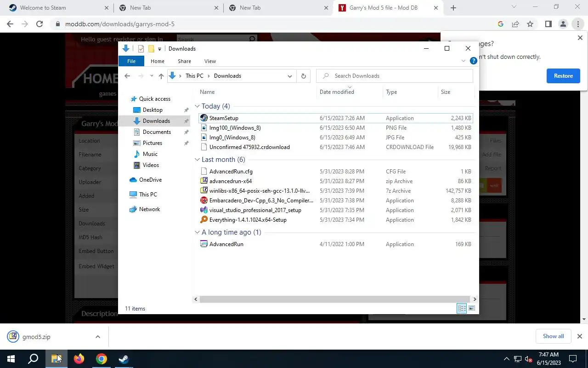
Task: Collapse the Last month (6) group
Action: click(197, 160)
